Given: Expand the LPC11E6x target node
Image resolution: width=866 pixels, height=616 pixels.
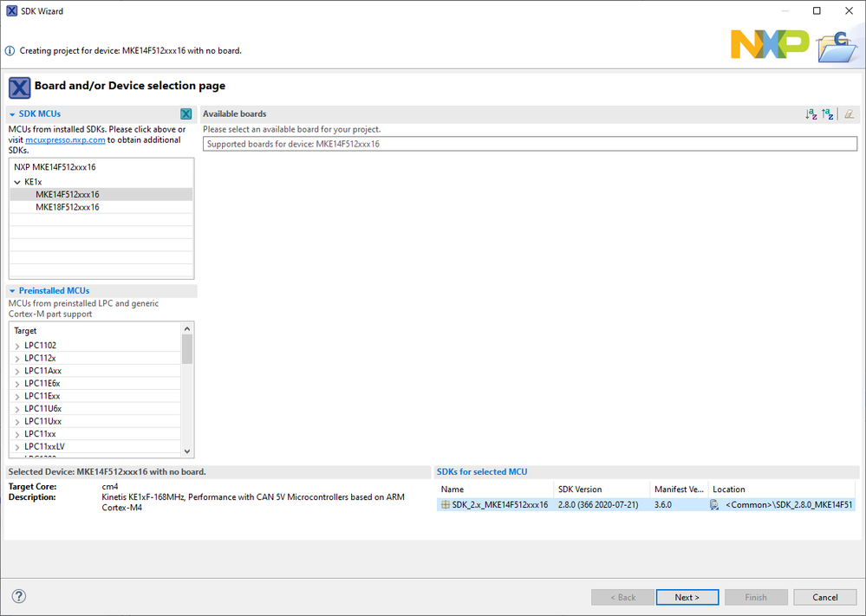Looking at the screenshot, I should (17, 384).
